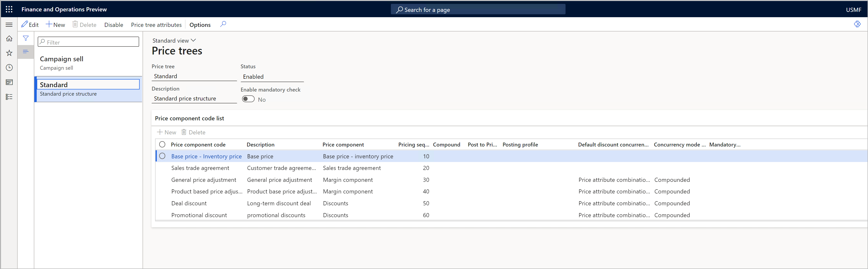Viewport: 868px width, 269px height.
Task: Select the Base price row radio button
Action: [x=162, y=156]
